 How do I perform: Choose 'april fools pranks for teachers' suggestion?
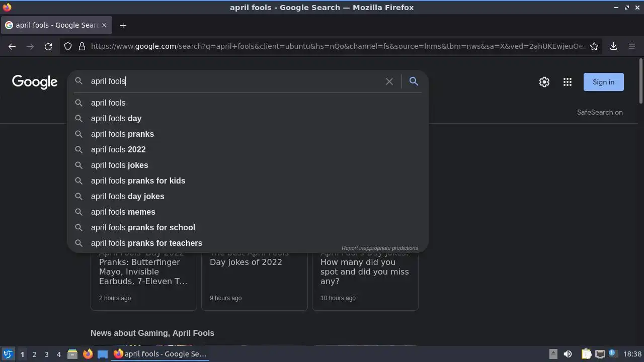(x=248, y=243)
